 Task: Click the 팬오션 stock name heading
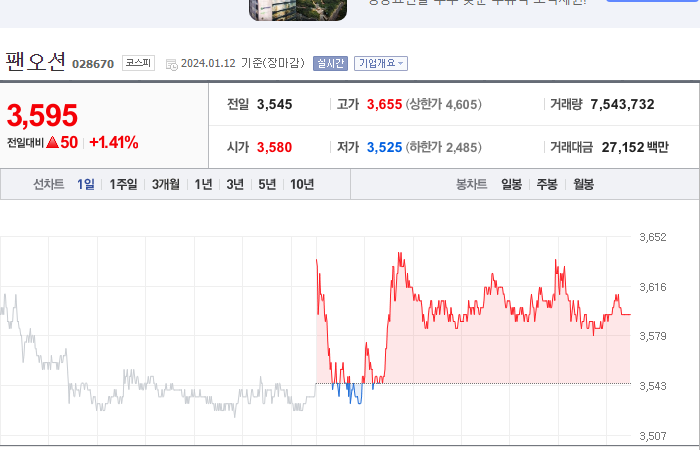[x=36, y=62]
